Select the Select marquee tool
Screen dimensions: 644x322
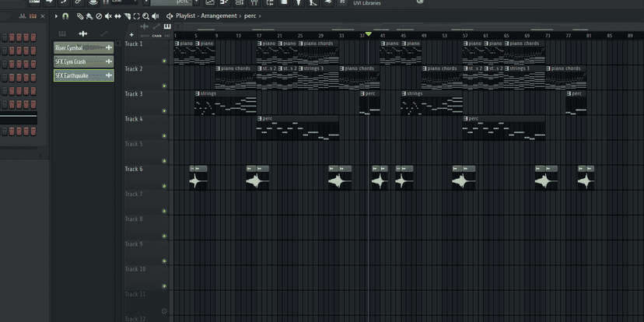pos(137,16)
